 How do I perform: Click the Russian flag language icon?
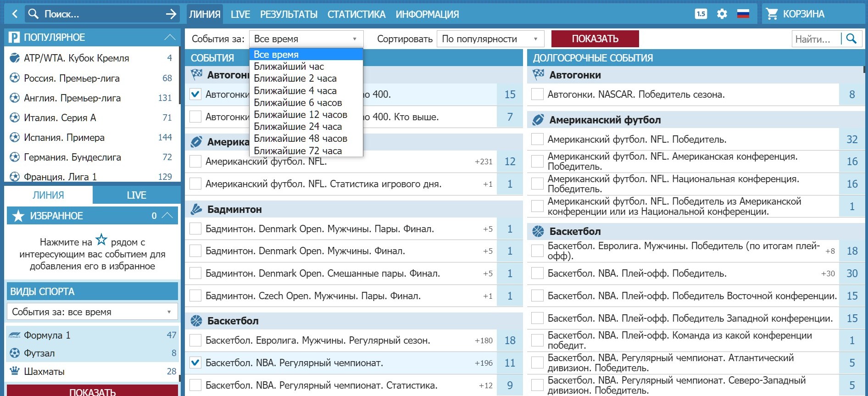(x=743, y=14)
